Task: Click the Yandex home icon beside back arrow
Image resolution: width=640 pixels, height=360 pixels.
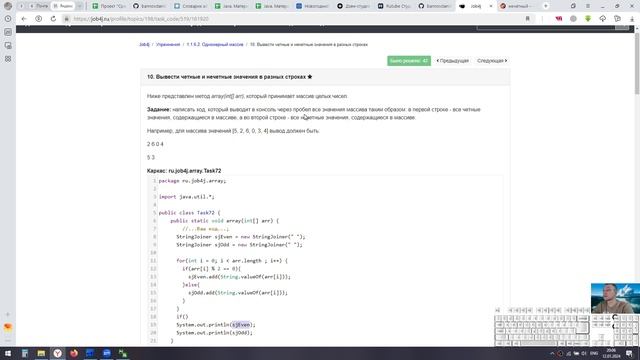Action: [38, 19]
